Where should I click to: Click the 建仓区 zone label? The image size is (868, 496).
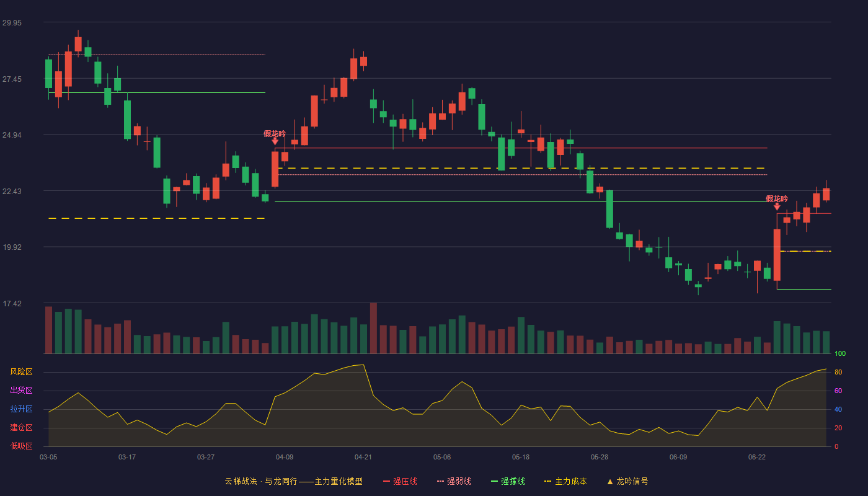coord(21,428)
